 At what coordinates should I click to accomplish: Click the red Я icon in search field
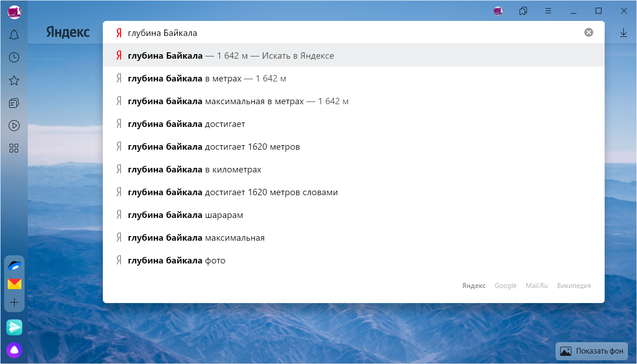point(119,33)
